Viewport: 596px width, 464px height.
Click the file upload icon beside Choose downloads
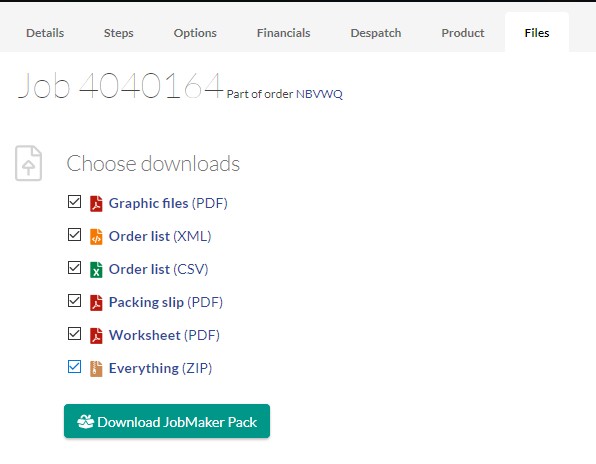[29, 163]
